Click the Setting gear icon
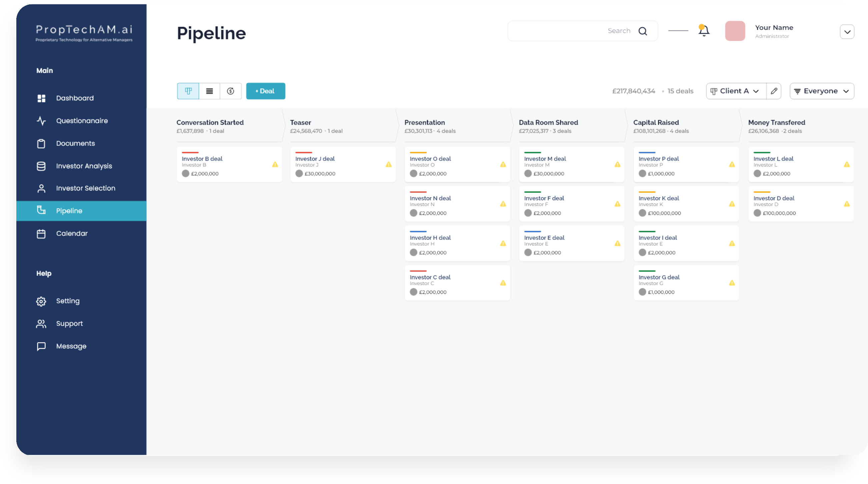 pos(41,301)
